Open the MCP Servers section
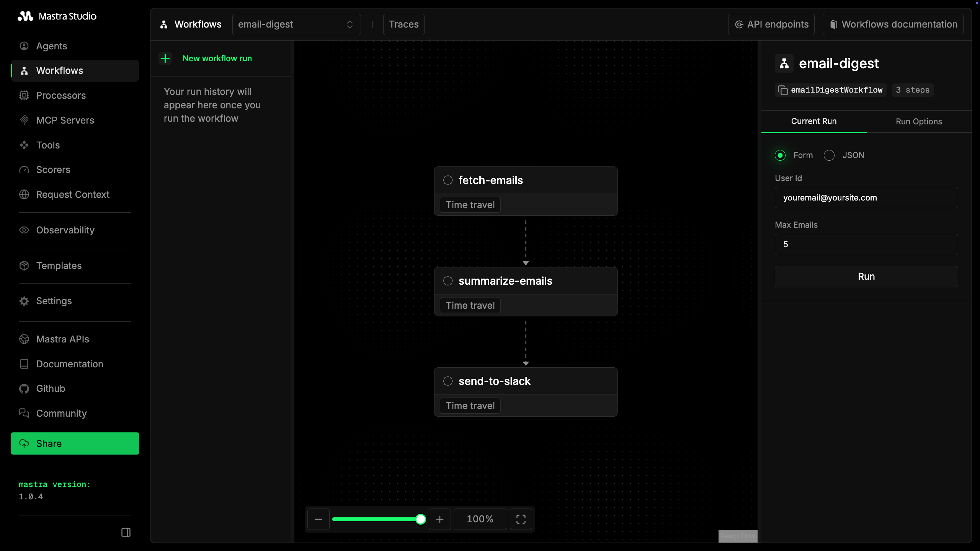Viewport: 980px width, 551px height. 65,120
